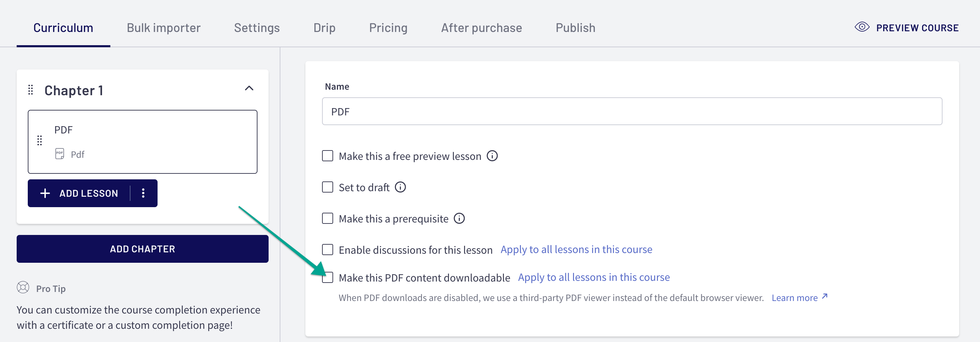Select the PDF lesson card in Chapter 1

pyautogui.click(x=143, y=142)
